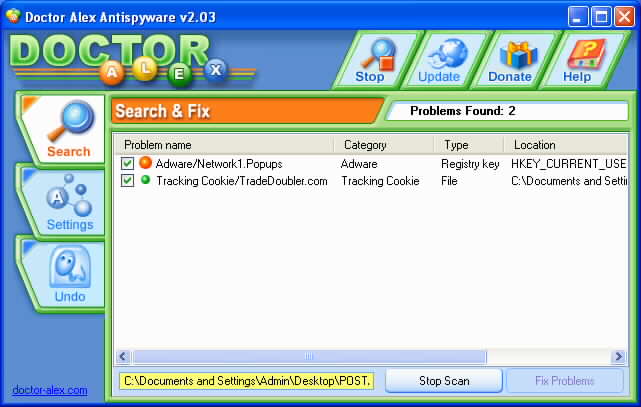Click the Stop toolbar button
The height and width of the screenshot is (407, 641).
click(x=375, y=60)
